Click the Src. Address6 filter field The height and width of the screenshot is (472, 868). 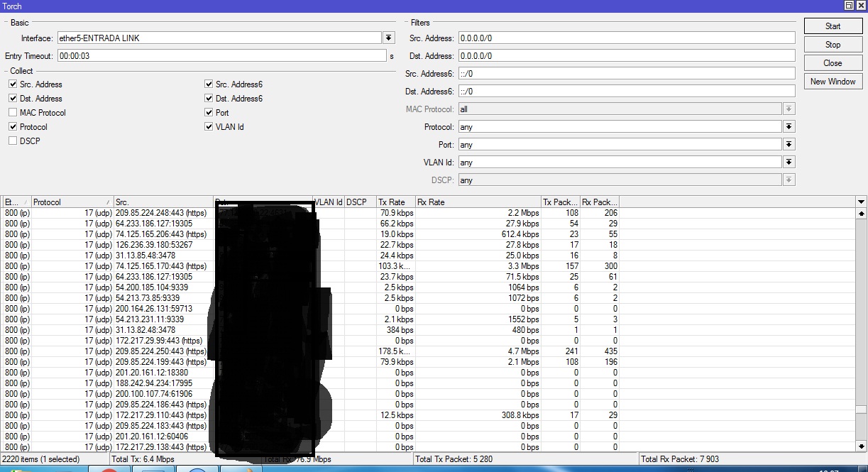point(627,74)
